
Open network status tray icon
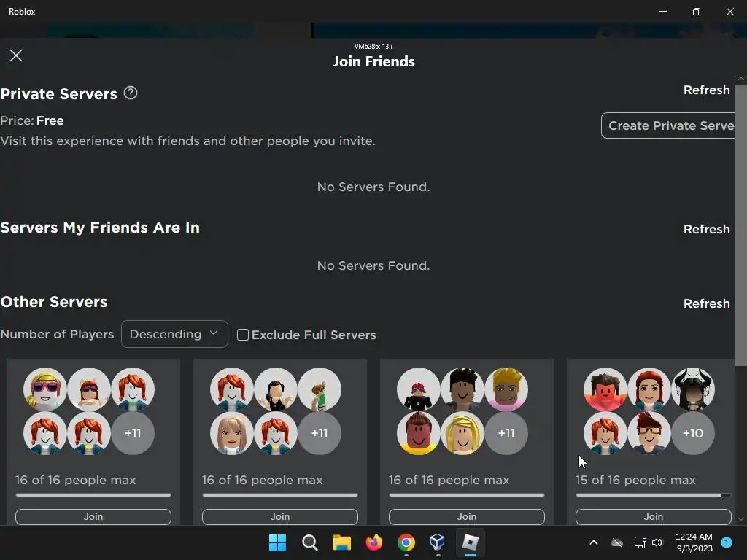pyautogui.click(x=640, y=542)
